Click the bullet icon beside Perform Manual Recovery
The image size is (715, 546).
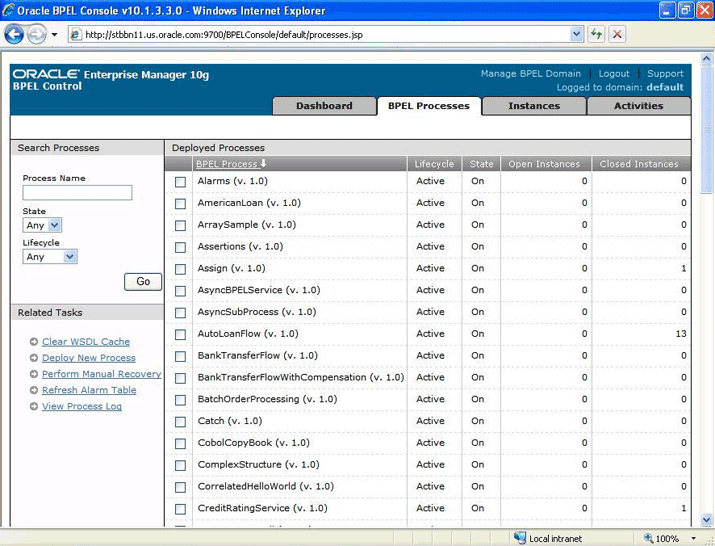point(34,374)
